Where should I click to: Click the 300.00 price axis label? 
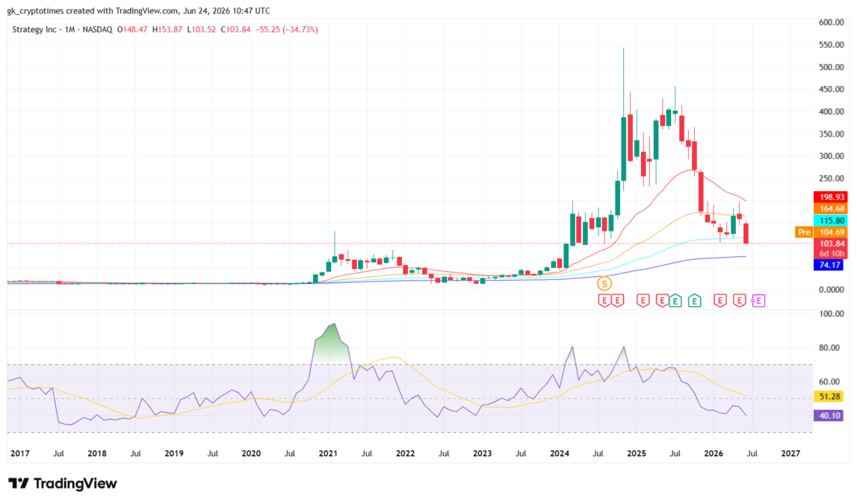click(x=832, y=155)
